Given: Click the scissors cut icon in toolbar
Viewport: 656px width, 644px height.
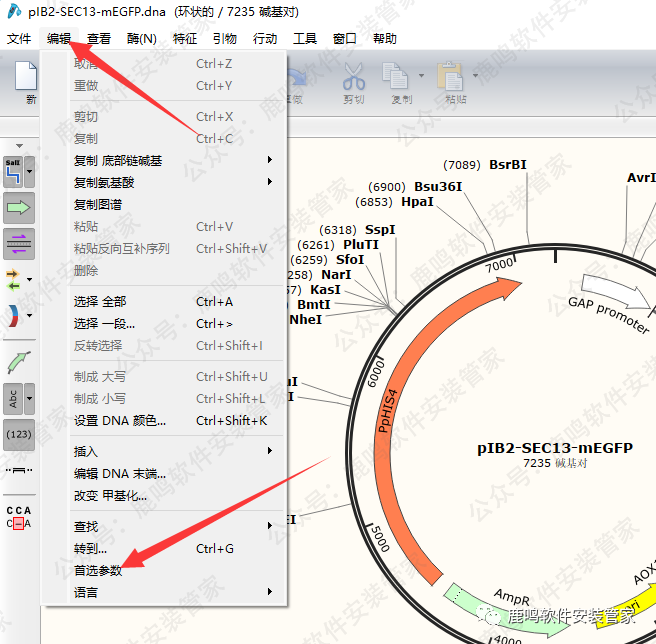Looking at the screenshot, I should click(354, 78).
